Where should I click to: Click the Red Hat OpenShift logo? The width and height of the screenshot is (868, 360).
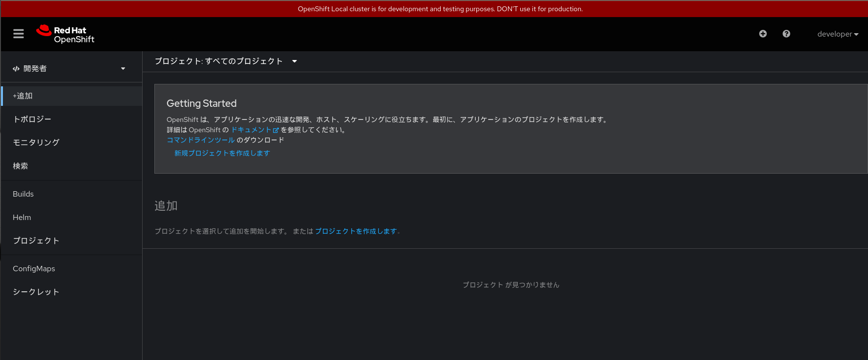[65, 34]
